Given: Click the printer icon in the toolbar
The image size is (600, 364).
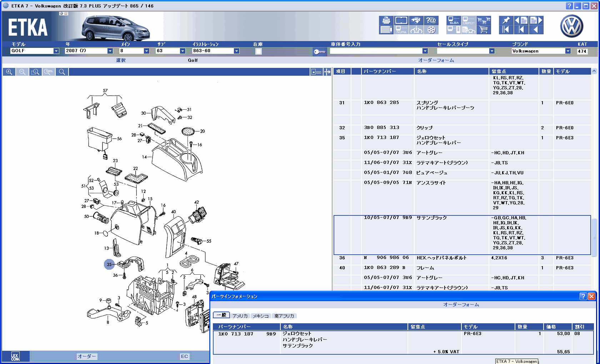Looking at the screenshot, I should click(x=386, y=20).
